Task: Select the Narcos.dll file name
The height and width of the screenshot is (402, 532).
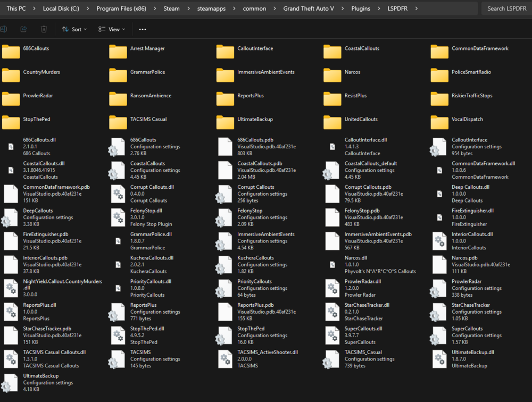Action: [355, 258]
